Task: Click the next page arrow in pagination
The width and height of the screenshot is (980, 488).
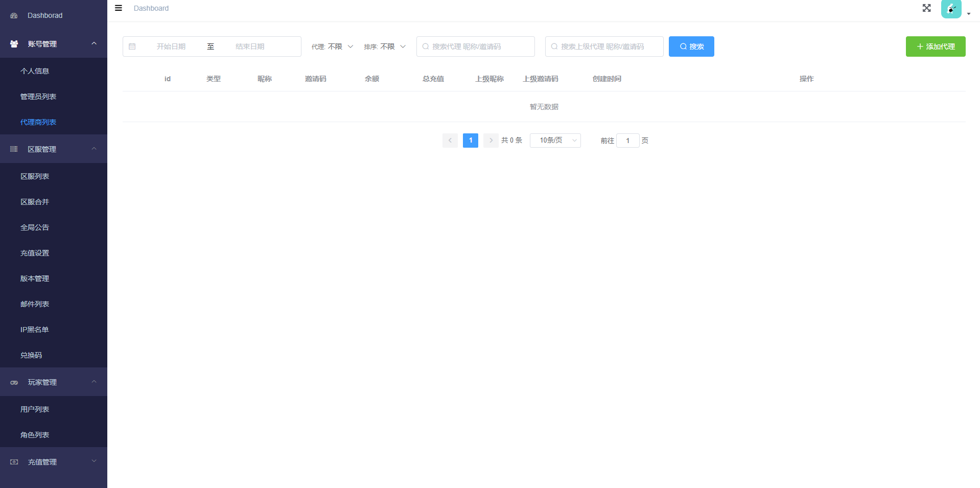Action: pos(491,141)
